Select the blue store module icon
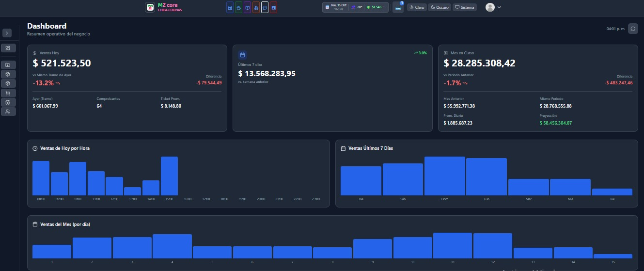This screenshot has width=644, height=271. pyautogui.click(x=230, y=7)
